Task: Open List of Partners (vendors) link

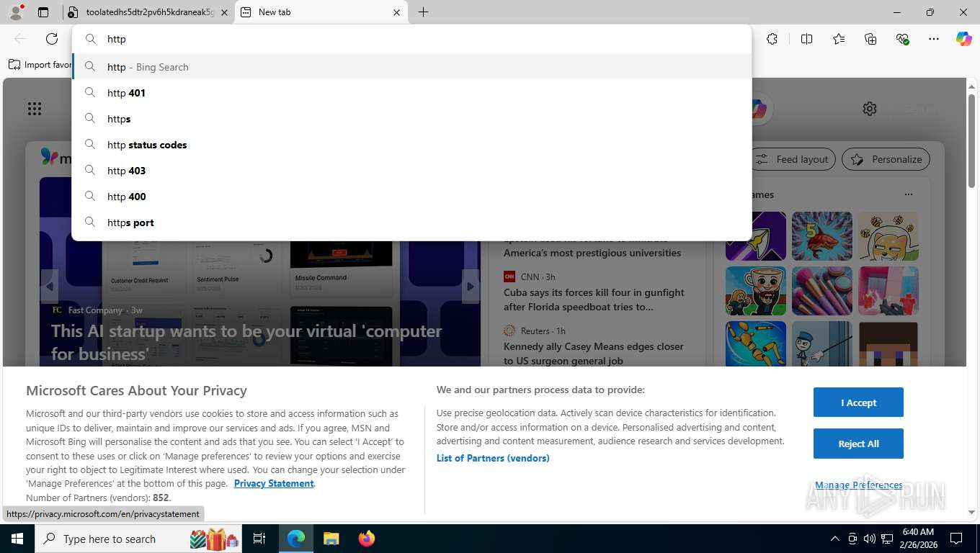Action: click(x=493, y=458)
